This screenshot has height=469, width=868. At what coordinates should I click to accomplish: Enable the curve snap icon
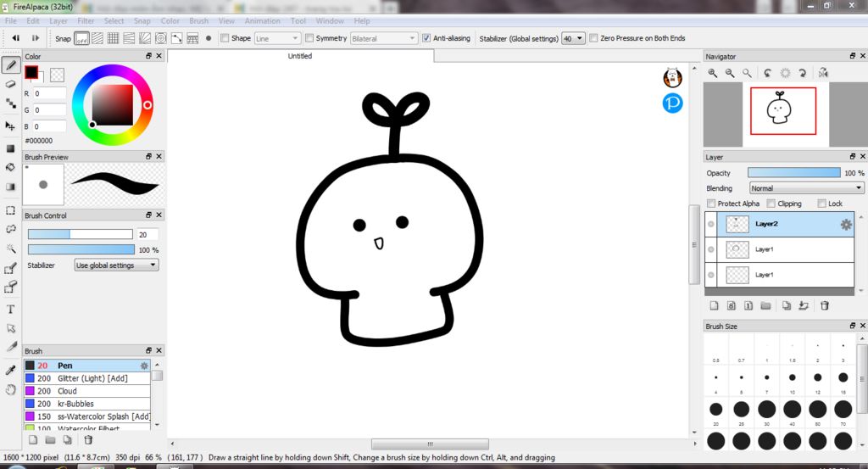(x=176, y=38)
